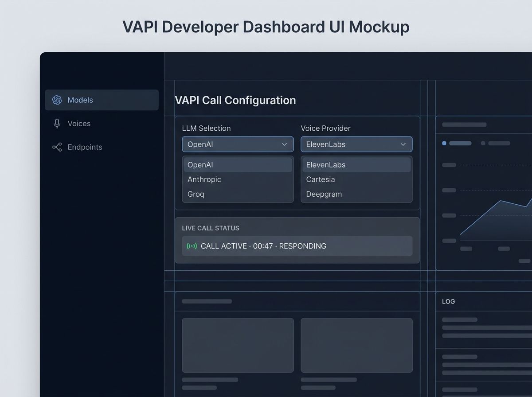Choose OpenAI from the LLM options list
The width and height of the screenshot is (532, 397).
click(x=238, y=165)
